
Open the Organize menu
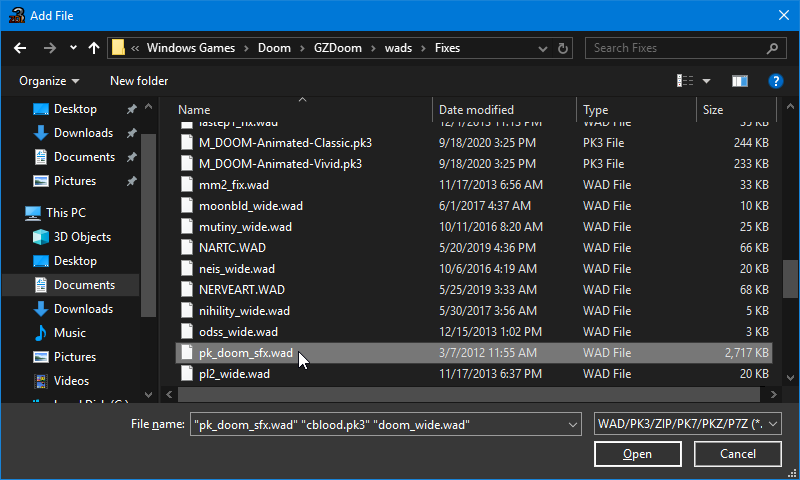[48, 81]
